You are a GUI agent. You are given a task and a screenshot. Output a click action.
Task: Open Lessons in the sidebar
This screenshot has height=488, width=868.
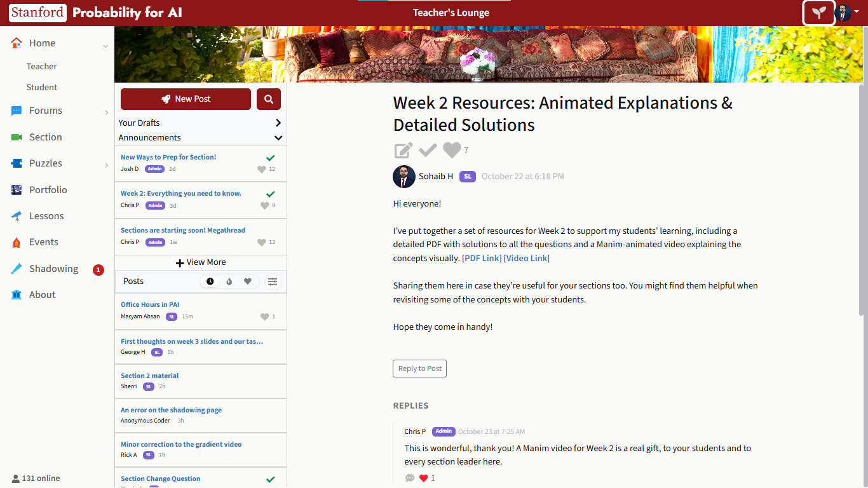tap(46, 216)
